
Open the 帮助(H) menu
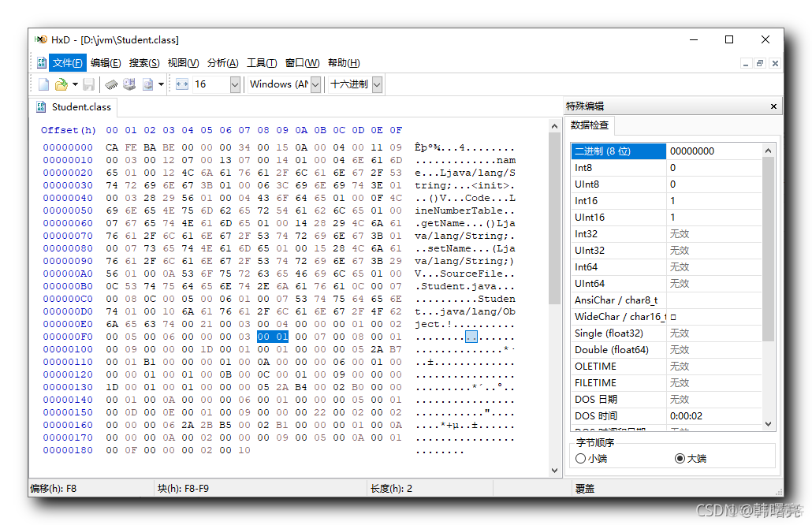(344, 63)
